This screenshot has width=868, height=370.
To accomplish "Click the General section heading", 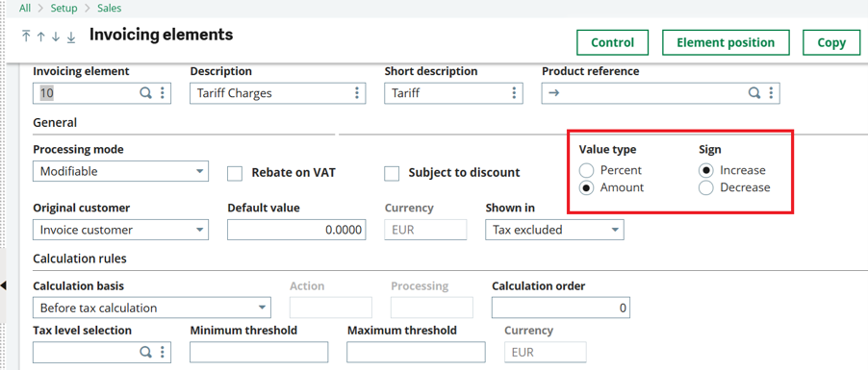I will coord(55,123).
